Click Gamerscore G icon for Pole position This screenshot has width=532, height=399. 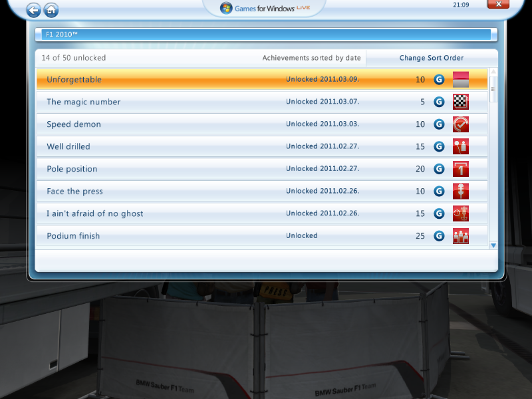(439, 169)
